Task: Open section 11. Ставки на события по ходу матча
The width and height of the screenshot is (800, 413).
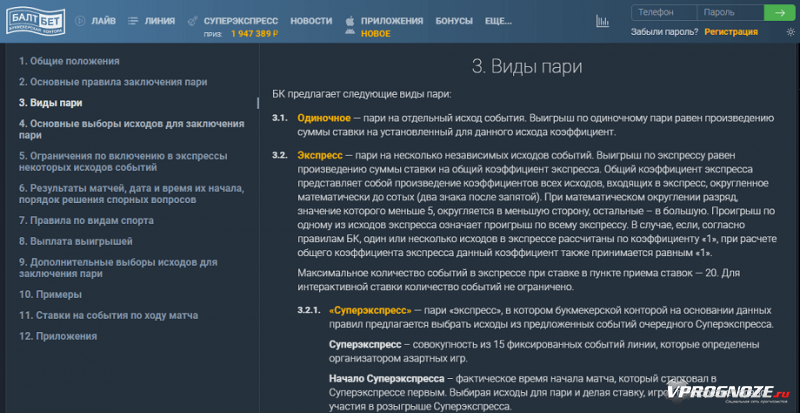Action: [x=109, y=315]
